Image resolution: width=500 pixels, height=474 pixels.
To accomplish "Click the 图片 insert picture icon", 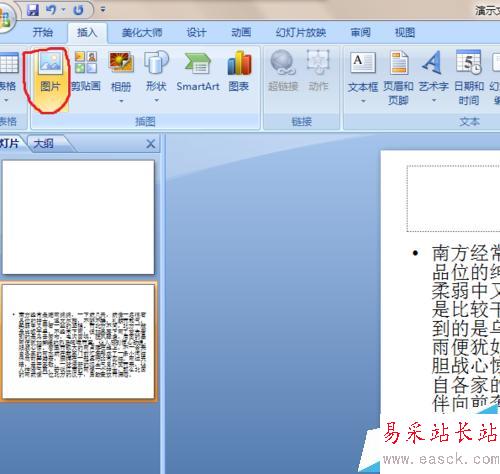I will [50, 63].
